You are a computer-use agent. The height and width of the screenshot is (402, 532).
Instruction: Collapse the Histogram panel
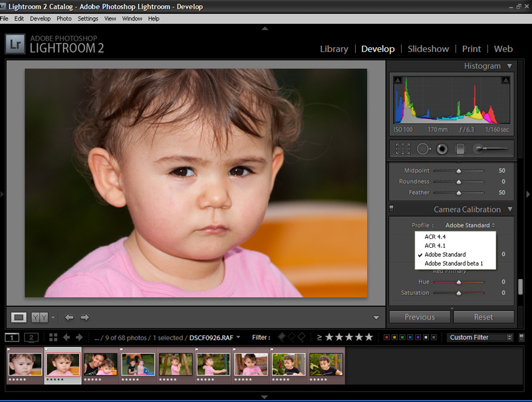[x=509, y=66]
